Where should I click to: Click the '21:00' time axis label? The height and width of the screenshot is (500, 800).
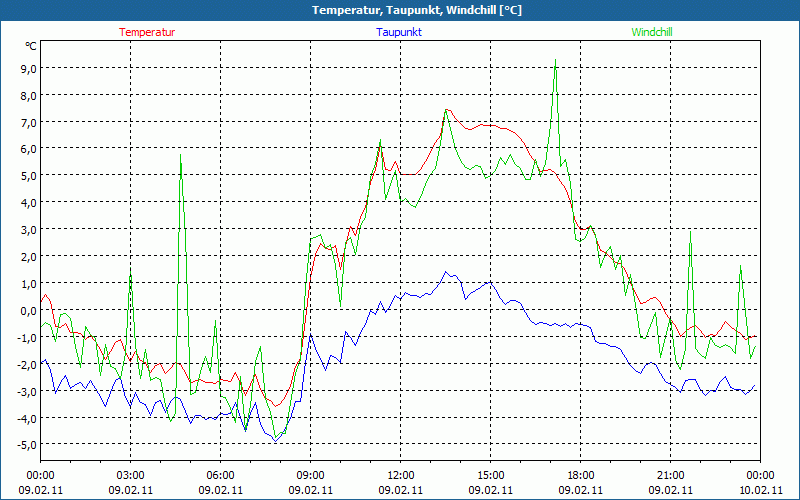point(670,476)
